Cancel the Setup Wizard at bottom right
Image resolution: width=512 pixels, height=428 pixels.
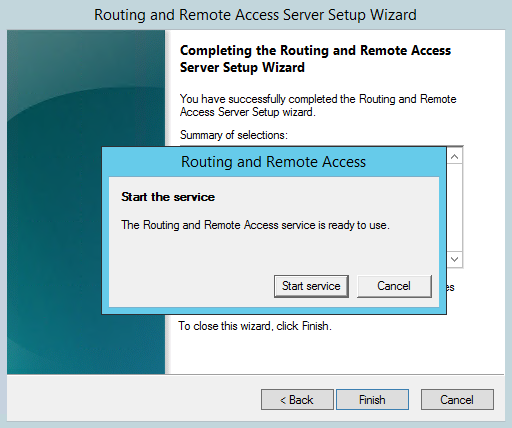click(457, 399)
